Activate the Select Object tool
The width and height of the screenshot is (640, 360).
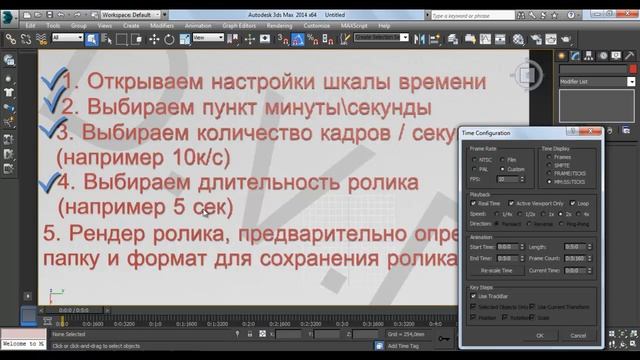(x=91, y=39)
